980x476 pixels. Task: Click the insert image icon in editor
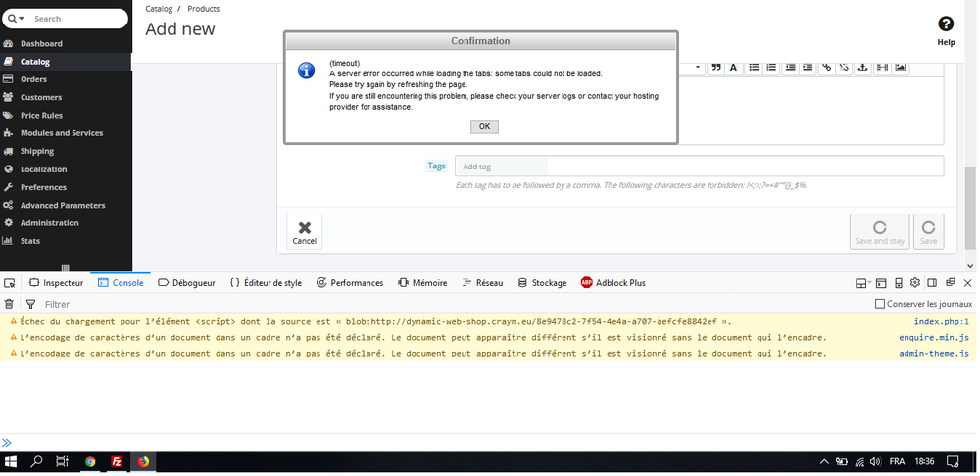click(x=900, y=68)
